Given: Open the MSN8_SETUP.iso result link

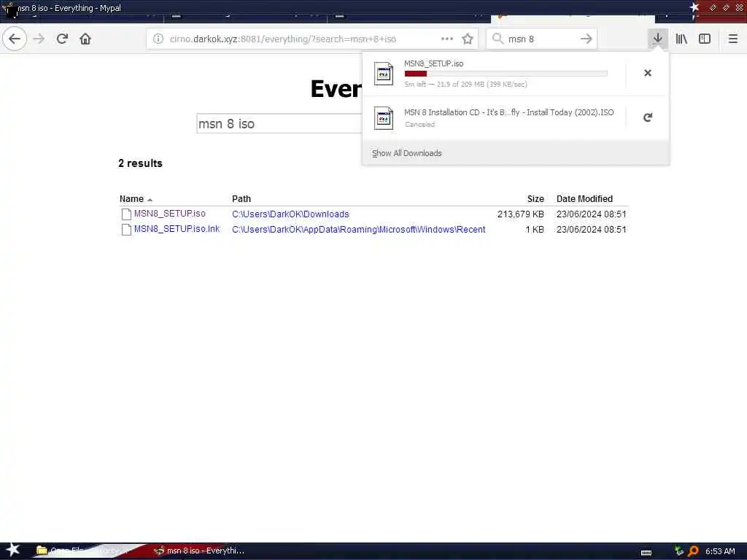Looking at the screenshot, I should click(x=169, y=214).
